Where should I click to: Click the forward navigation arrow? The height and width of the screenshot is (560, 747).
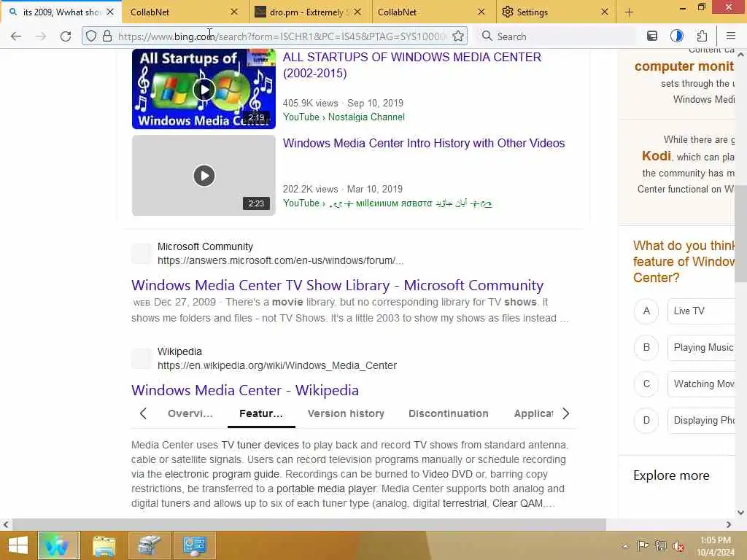pyautogui.click(x=41, y=36)
